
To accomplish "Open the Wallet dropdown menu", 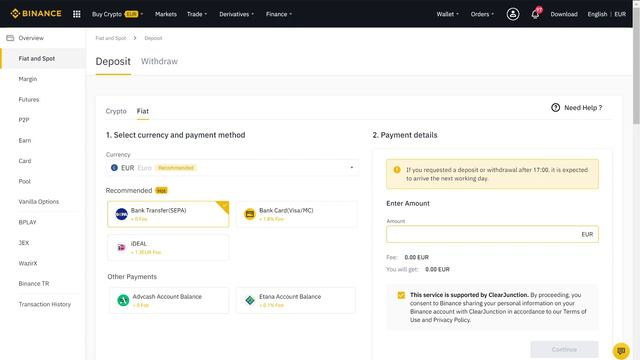I will point(447,14).
